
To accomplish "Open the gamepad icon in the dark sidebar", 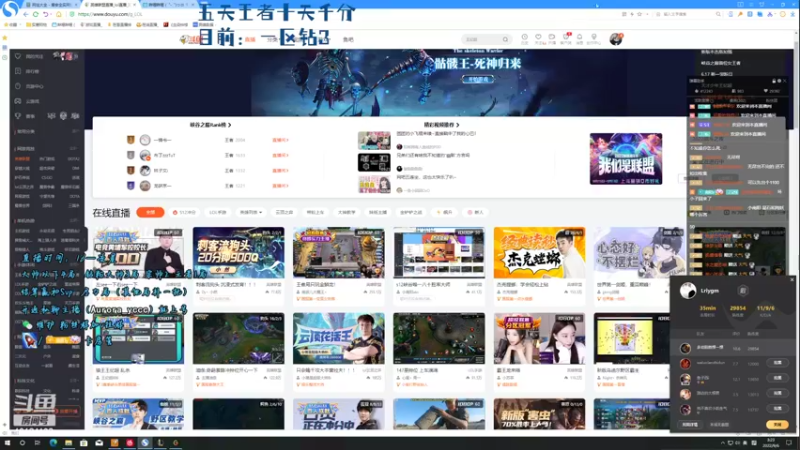I will point(18,101).
